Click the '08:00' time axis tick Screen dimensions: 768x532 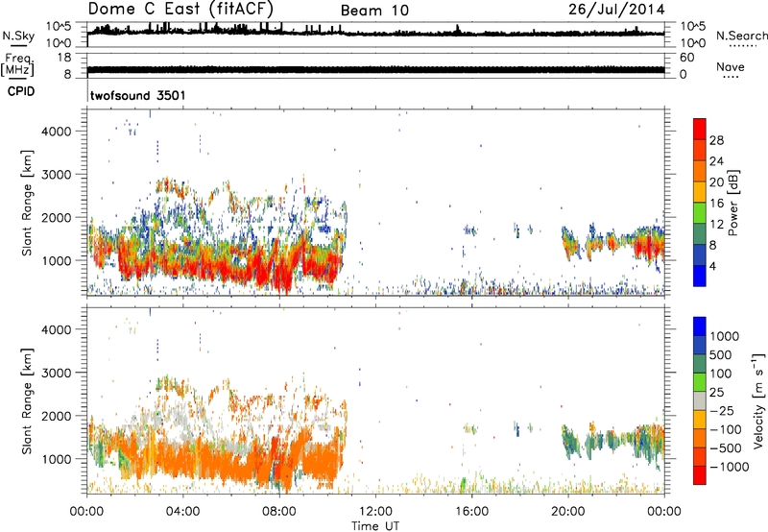[279, 512]
